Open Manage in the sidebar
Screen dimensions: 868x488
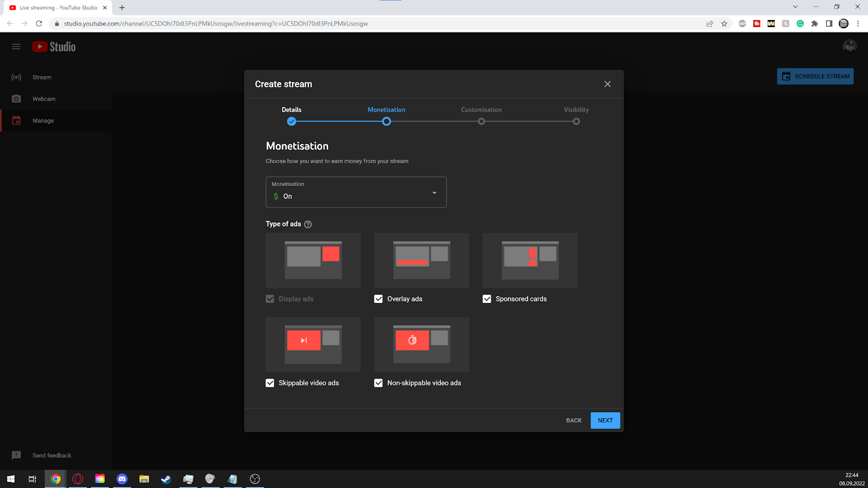(x=55, y=120)
